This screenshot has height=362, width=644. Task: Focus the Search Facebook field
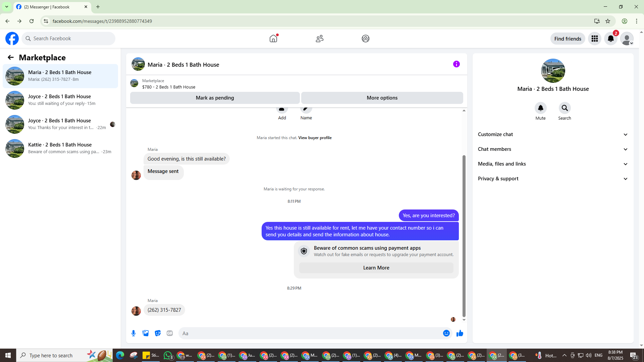[x=68, y=39]
